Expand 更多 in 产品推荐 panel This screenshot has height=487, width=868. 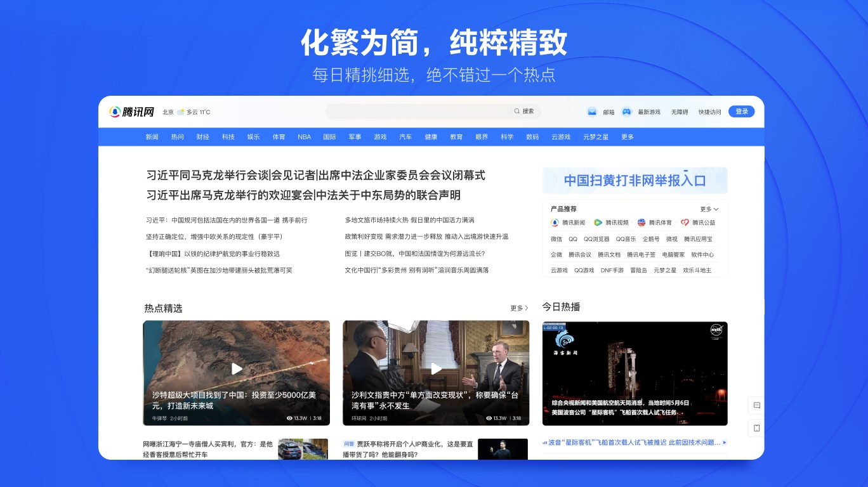click(709, 209)
